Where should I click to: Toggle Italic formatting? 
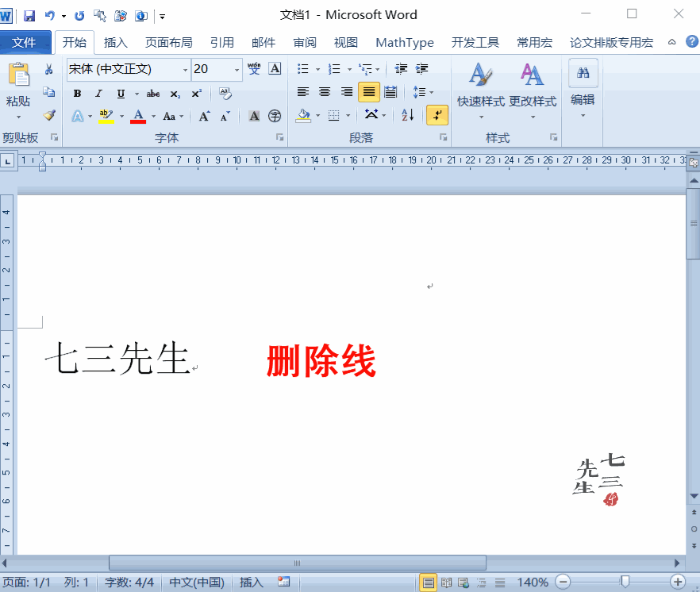pos(98,94)
